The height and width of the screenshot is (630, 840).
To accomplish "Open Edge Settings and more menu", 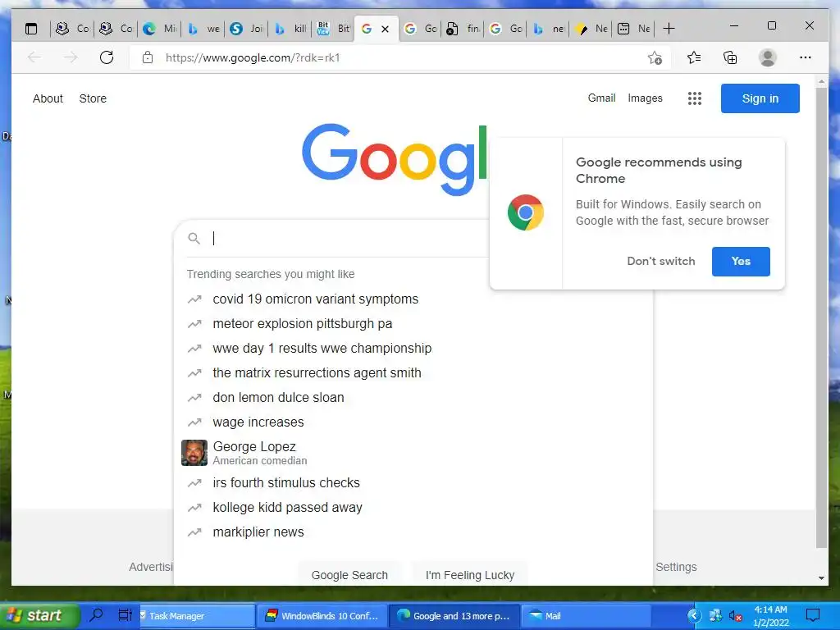I will point(806,57).
